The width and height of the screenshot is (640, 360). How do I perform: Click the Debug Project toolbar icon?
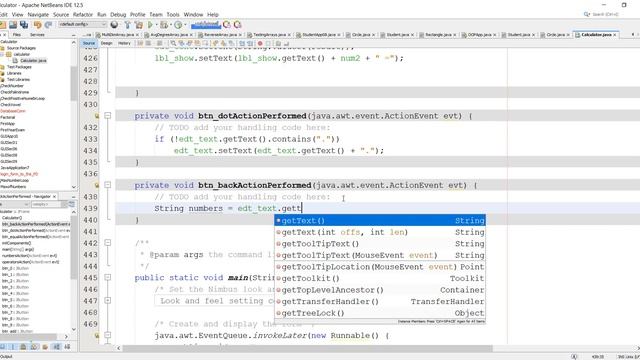coord(164,25)
